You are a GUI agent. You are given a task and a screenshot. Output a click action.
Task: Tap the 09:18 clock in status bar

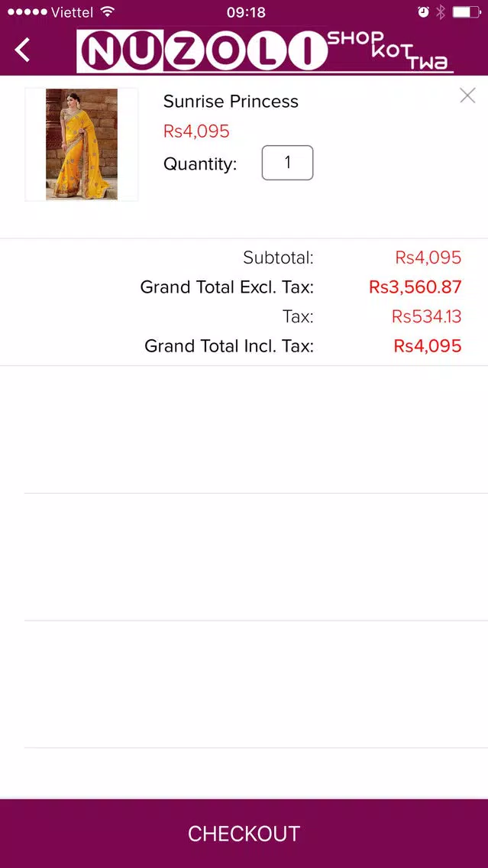click(246, 11)
